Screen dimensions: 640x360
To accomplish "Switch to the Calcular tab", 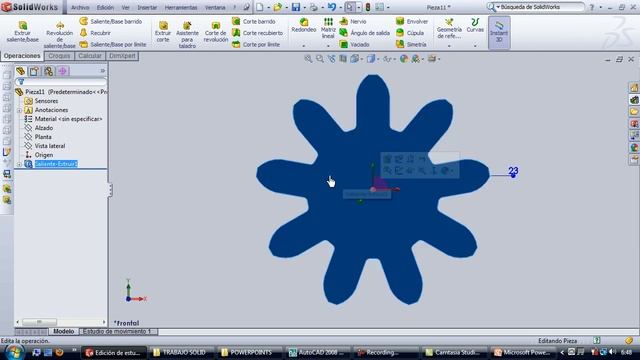I will (x=90, y=56).
